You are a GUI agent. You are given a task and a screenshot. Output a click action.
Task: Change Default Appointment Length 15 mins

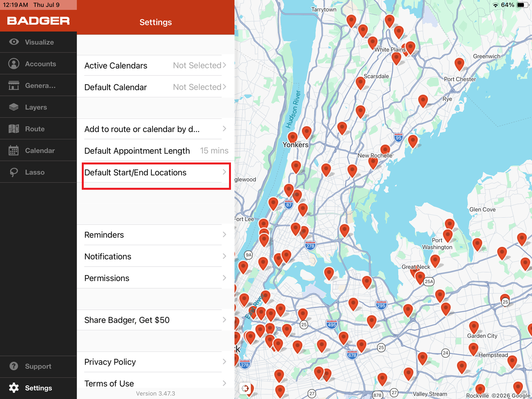pyautogui.click(x=156, y=151)
